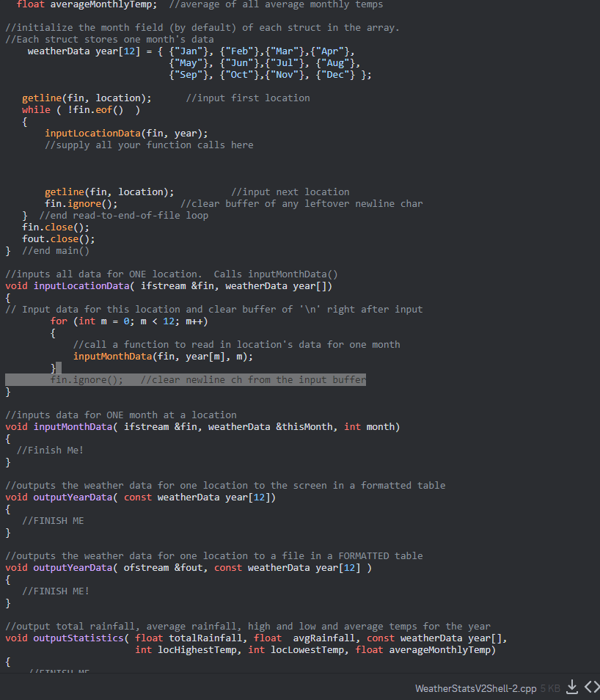
Task: Click the file name WeatherStatsV2Shell-2.cpp
Action: point(475,688)
